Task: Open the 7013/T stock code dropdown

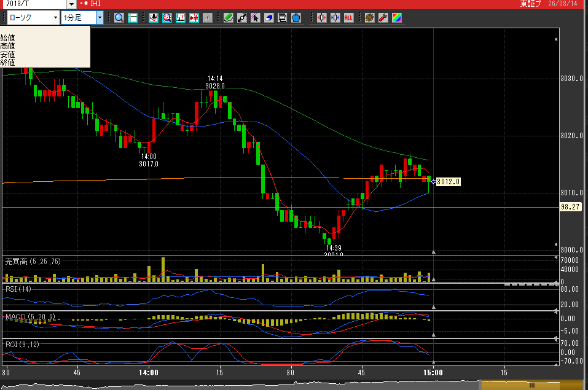Action: 72,4
